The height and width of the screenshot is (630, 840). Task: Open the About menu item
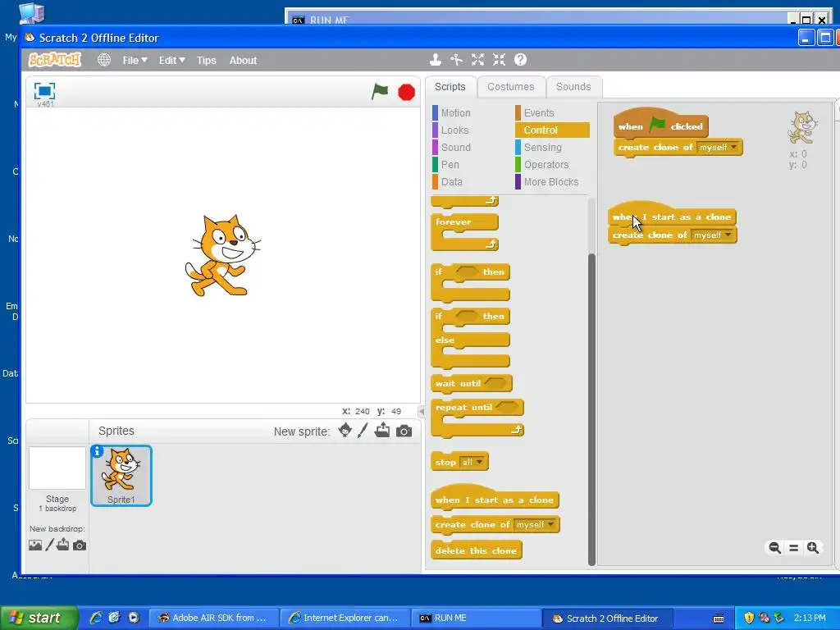[243, 61]
